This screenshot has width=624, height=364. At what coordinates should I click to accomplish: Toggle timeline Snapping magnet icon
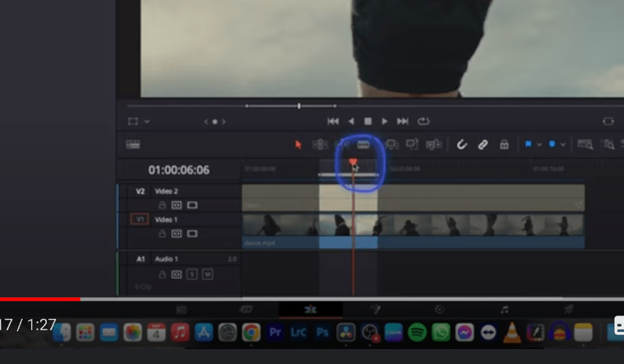(x=461, y=144)
